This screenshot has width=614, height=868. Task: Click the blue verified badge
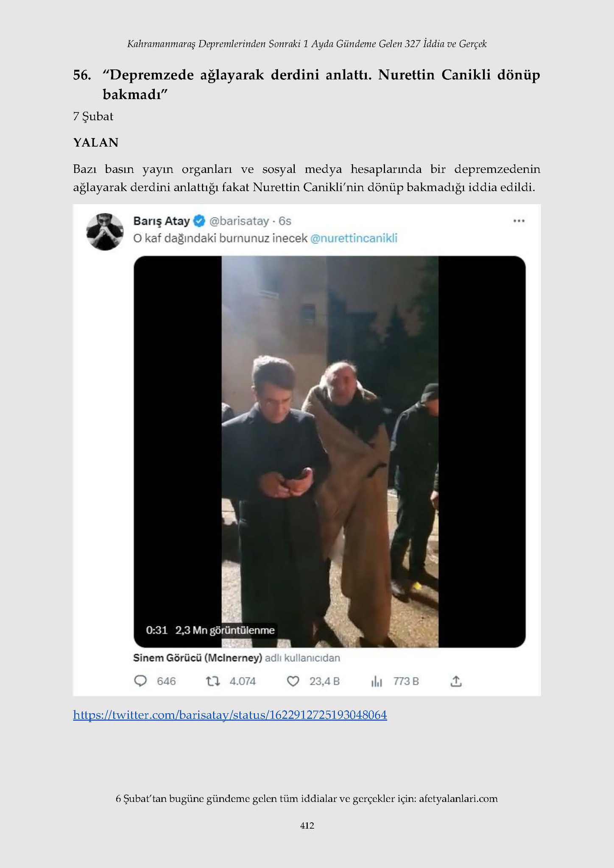click(x=200, y=221)
